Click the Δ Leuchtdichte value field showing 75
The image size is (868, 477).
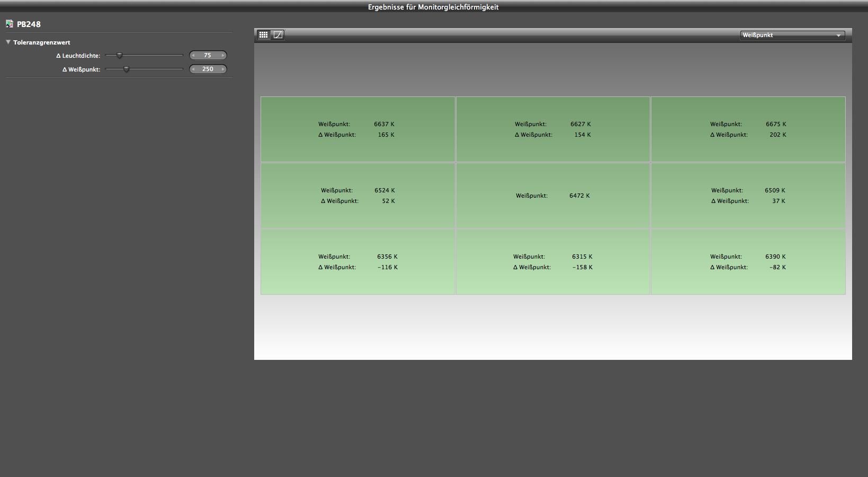click(208, 56)
